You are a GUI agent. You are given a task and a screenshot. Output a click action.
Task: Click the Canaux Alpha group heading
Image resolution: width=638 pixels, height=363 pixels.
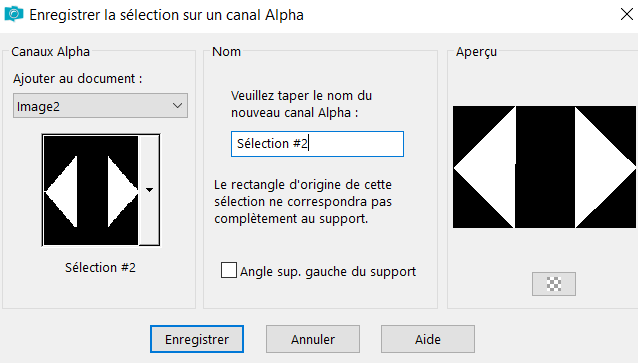click(x=50, y=52)
